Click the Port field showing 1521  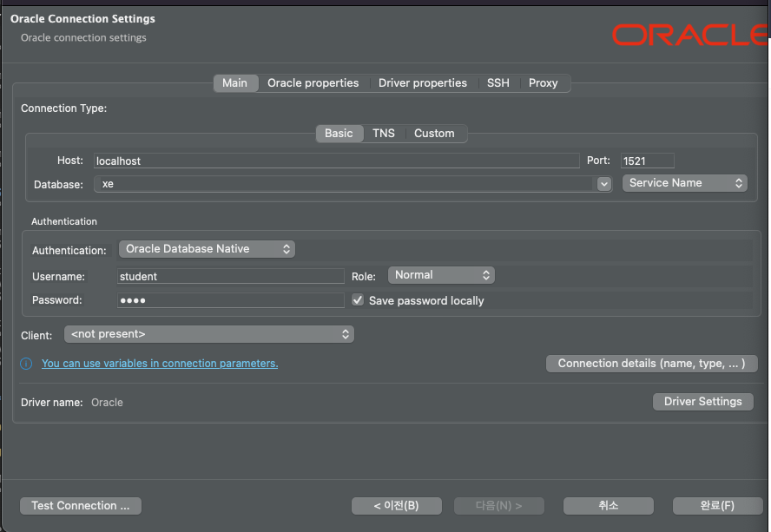click(x=647, y=161)
